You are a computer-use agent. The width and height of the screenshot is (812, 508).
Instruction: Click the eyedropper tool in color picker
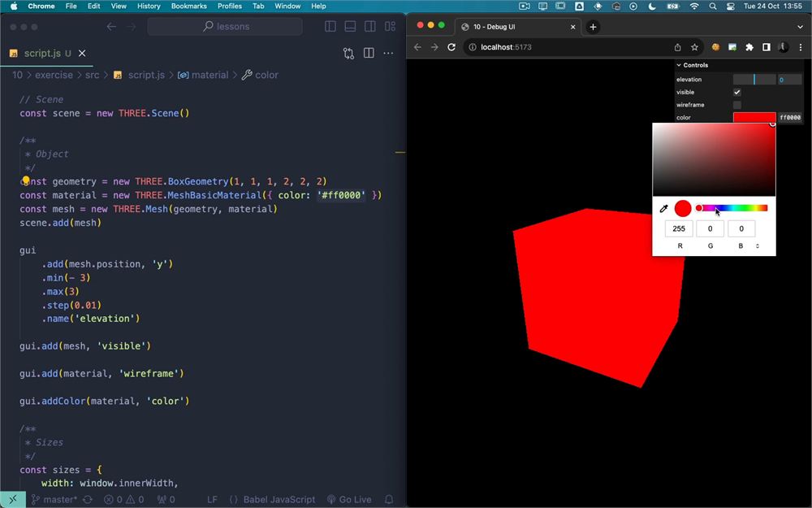(x=663, y=208)
